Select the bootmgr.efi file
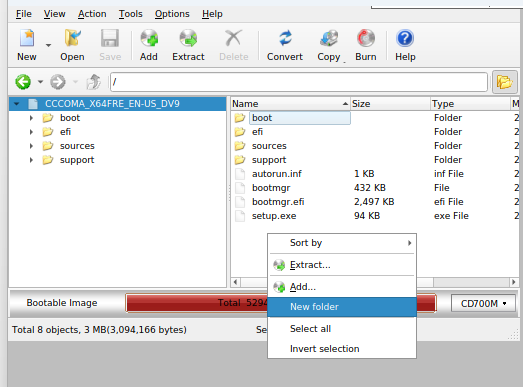The width and height of the screenshot is (523, 387). tap(278, 202)
